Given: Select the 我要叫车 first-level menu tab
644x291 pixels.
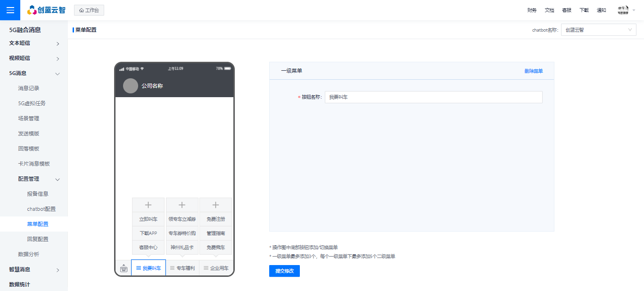Looking at the screenshot, I should [x=149, y=268].
